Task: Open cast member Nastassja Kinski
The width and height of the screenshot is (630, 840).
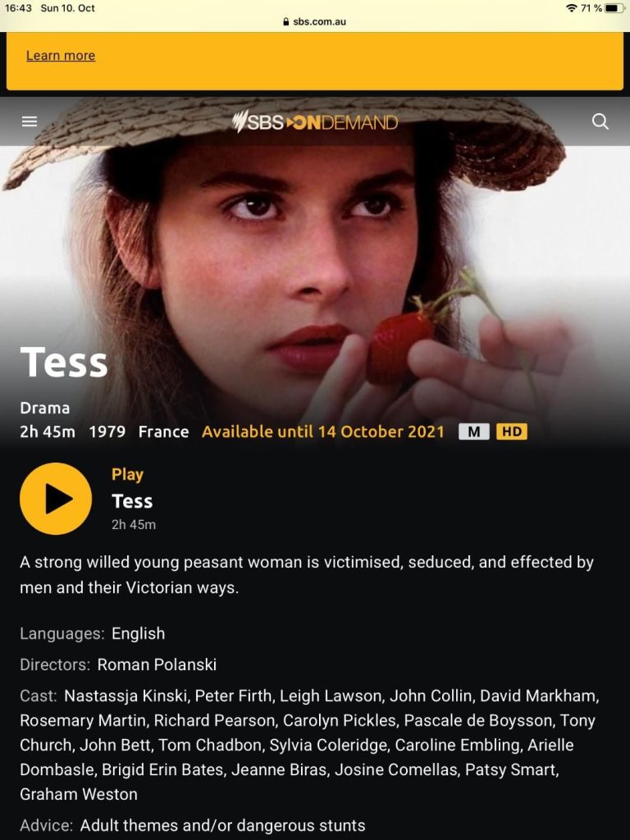Action: 126,696
